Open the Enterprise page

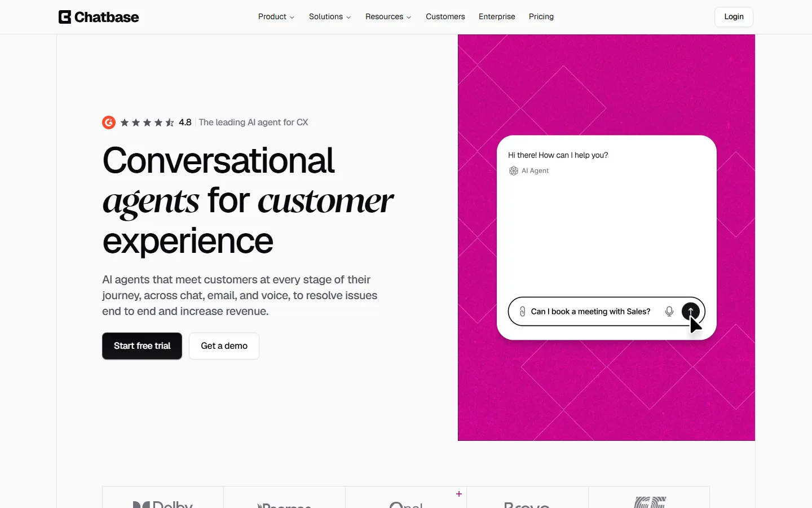click(x=497, y=17)
